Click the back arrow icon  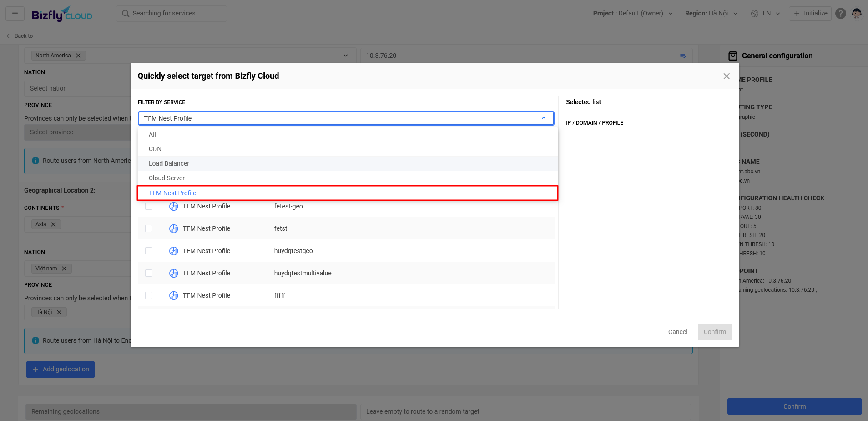coord(9,36)
